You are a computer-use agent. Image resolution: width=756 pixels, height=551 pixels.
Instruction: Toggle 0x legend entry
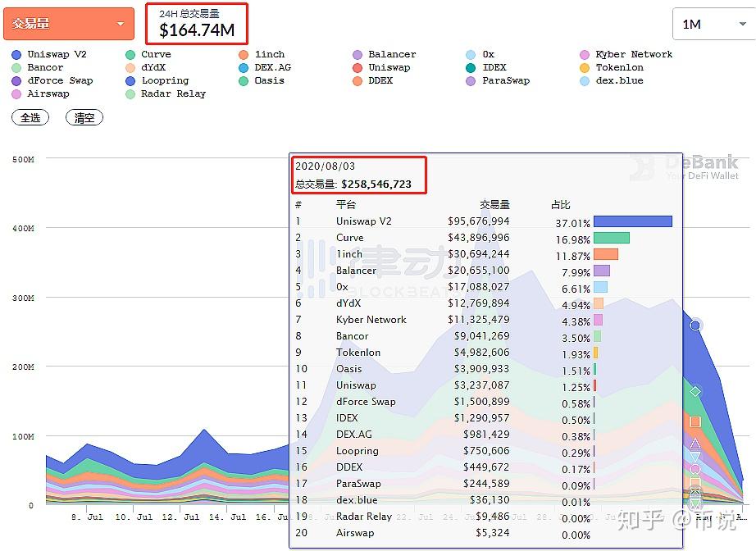480,54
